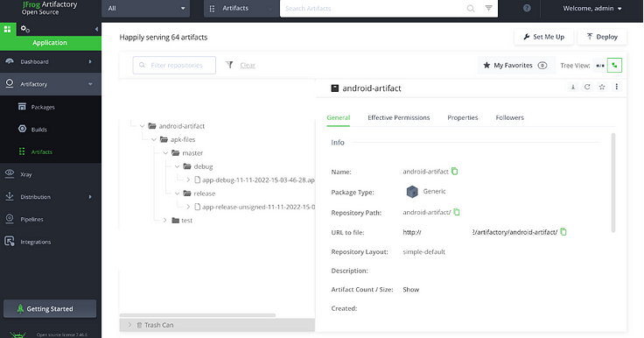Open the Application grid module icon

tap(7, 29)
